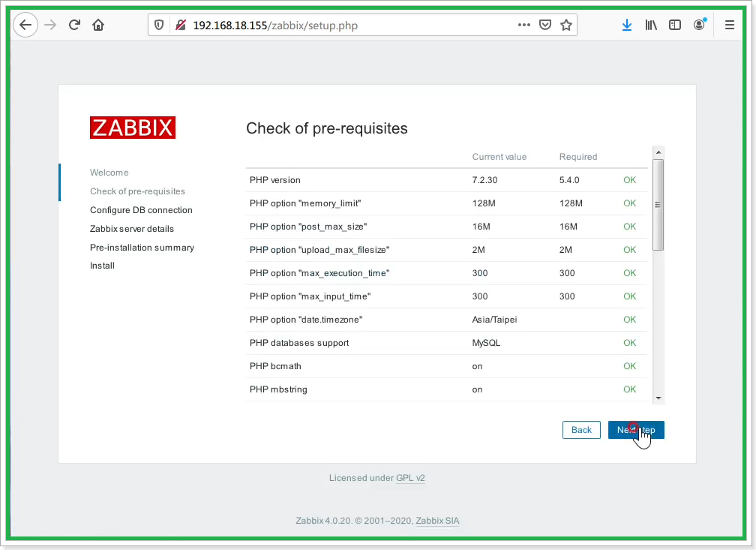Open the downloads arrow icon
The height and width of the screenshot is (550, 756).
627,25
